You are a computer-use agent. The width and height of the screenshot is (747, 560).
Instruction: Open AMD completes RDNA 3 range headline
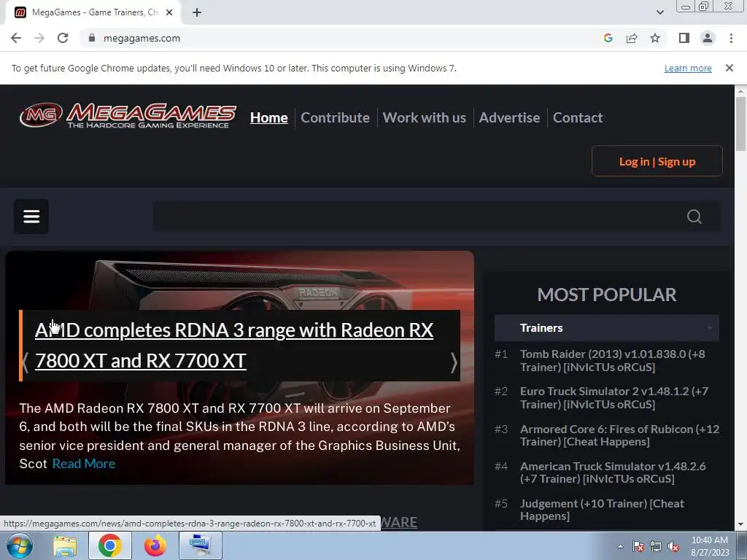pos(234,345)
